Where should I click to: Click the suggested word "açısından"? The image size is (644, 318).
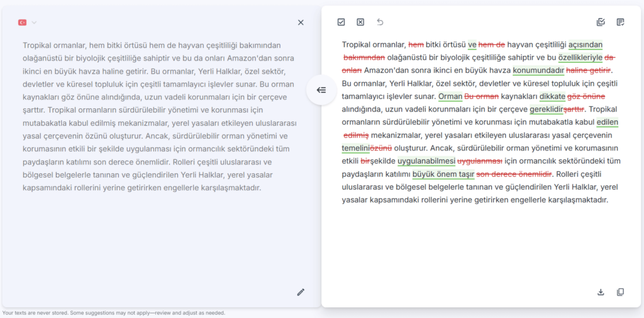(x=585, y=45)
